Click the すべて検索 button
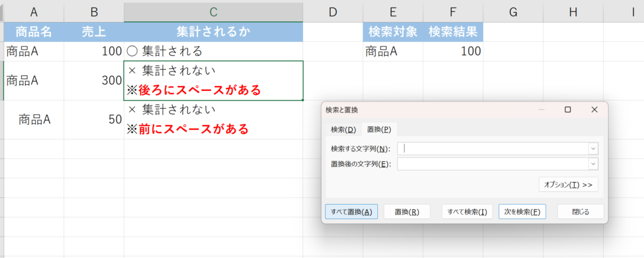The width and height of the screenshot is (644, 258). point(467,212)
